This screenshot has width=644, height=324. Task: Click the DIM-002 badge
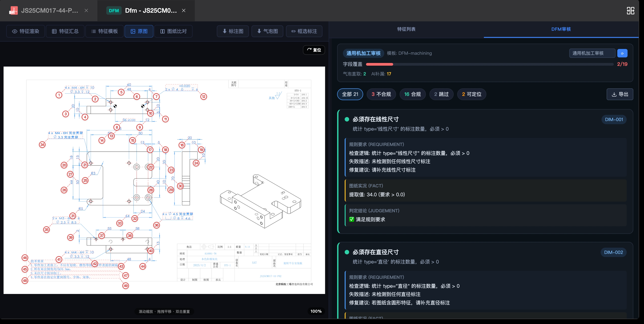coord(614,252)
